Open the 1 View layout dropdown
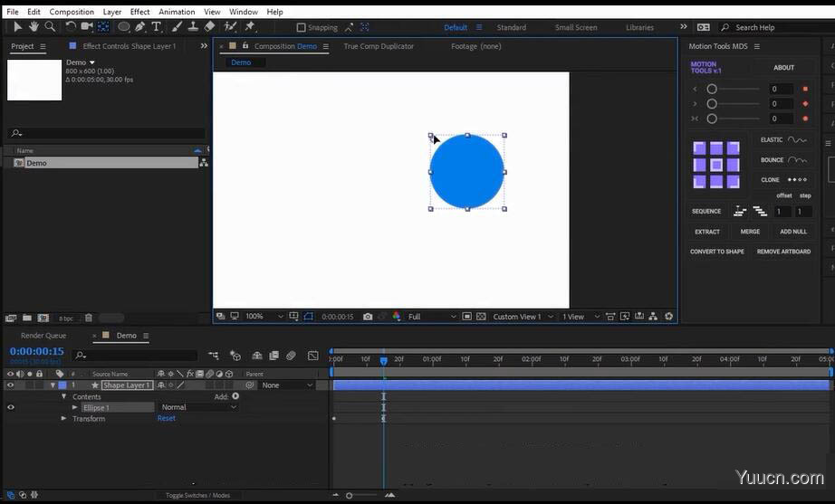The width and height of the screenshot is (835, 504). tap(581, 316)
